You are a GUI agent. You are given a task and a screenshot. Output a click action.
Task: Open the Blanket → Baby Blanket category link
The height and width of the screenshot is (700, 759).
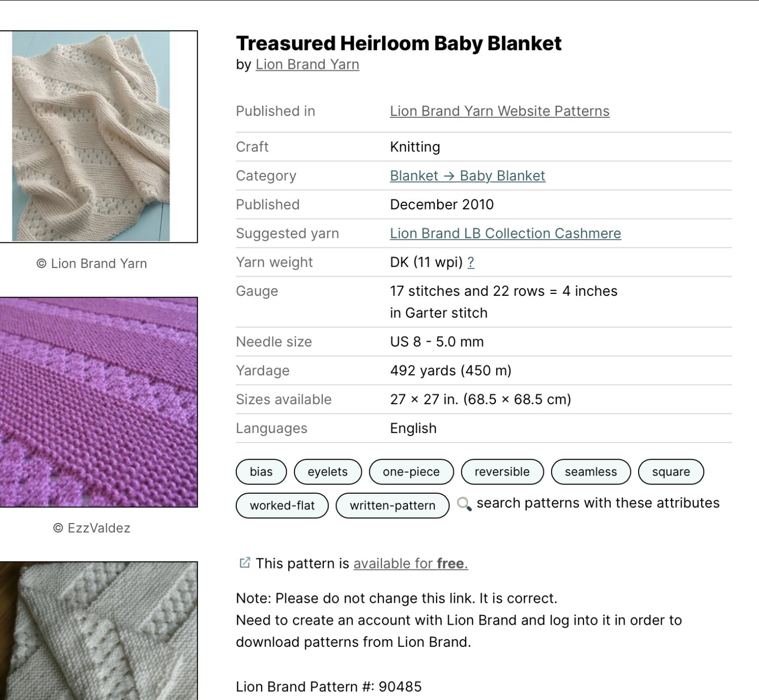468,176
